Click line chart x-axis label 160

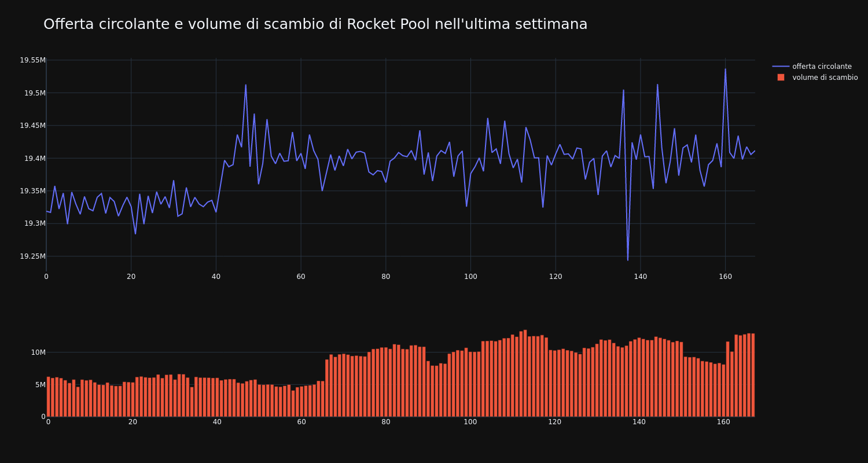point(725,277)
